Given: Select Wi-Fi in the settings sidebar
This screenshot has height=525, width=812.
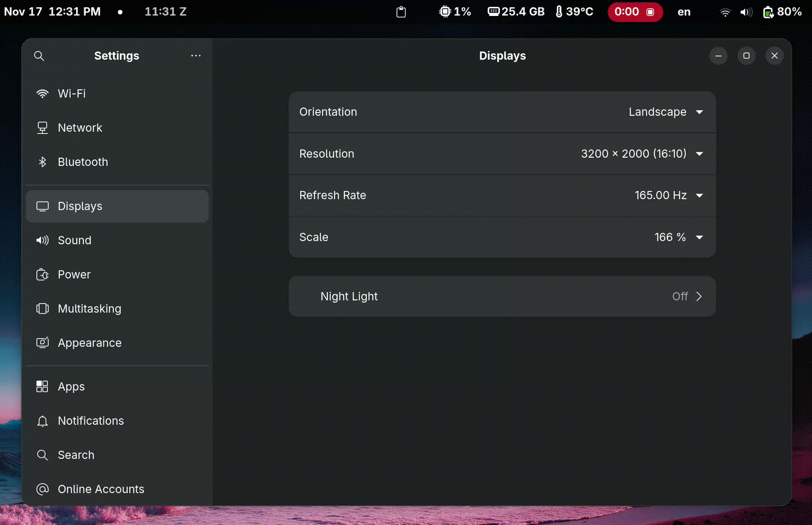Looking at the screenshot, I should tap(118, 93).
